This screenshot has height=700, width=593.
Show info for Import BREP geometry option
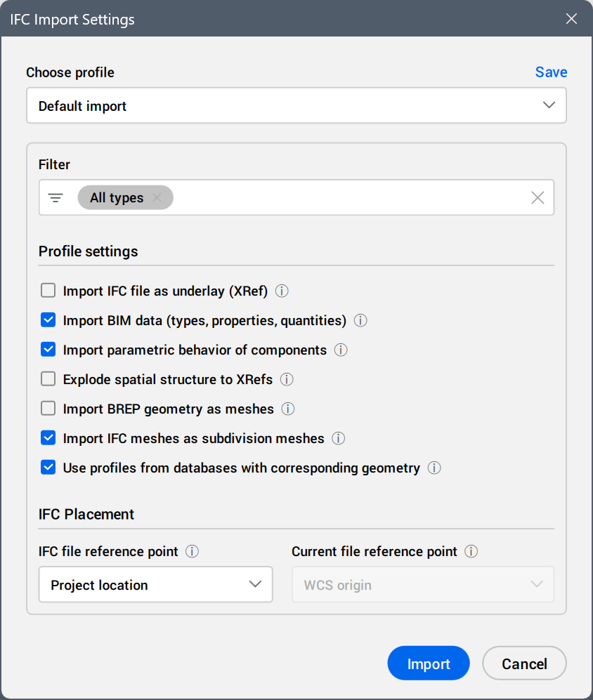[288, 409]
